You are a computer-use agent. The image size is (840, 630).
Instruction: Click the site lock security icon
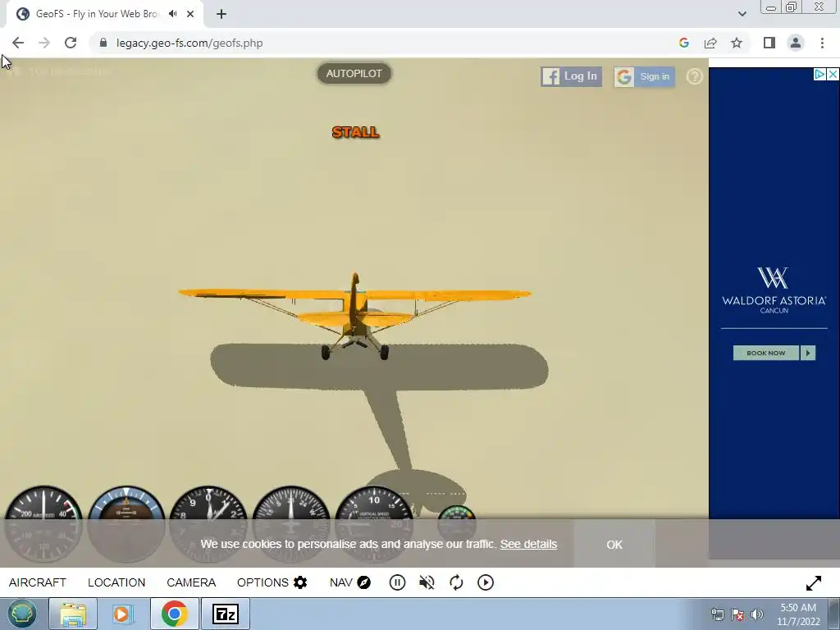pyautogui.click(x=103, y=43)
